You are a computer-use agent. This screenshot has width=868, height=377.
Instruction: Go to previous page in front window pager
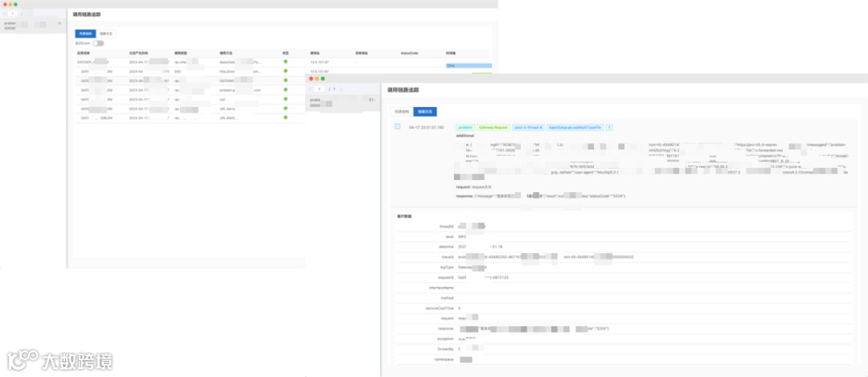point(310,88)
